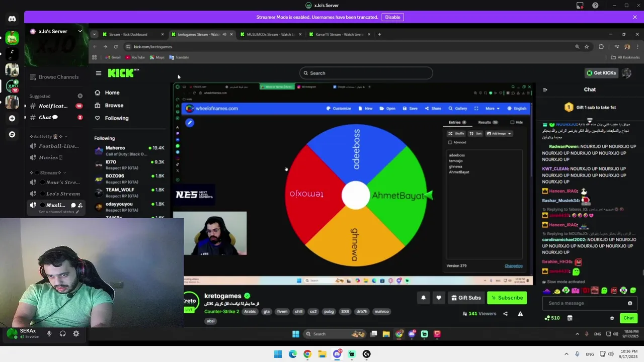Disable Streamer Mode
Viewport: 644px width, 362px height.
pyautogui.click(x=392, y=17)
